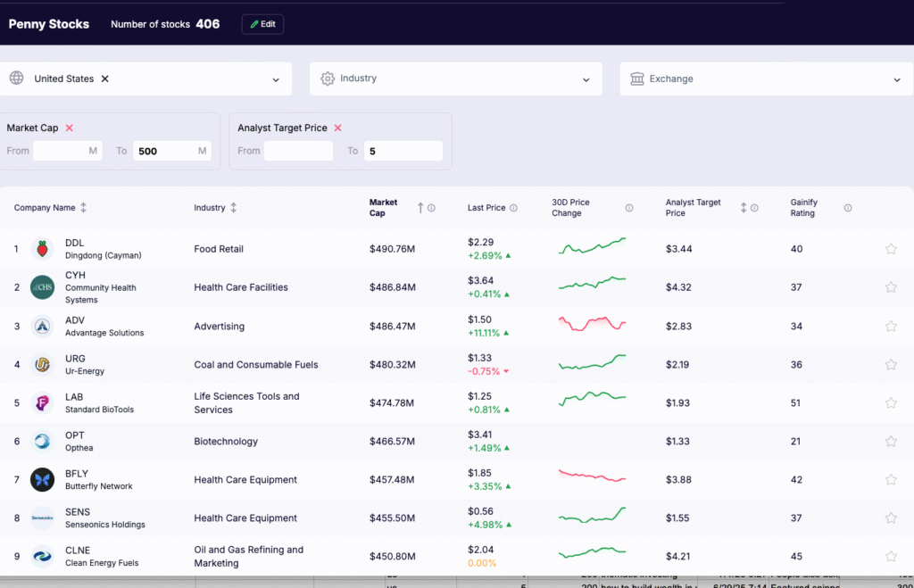This screenshot has width=914, height=588.
Task: Toggle favorite star for OPT Opthea
Action: (891, 441)
